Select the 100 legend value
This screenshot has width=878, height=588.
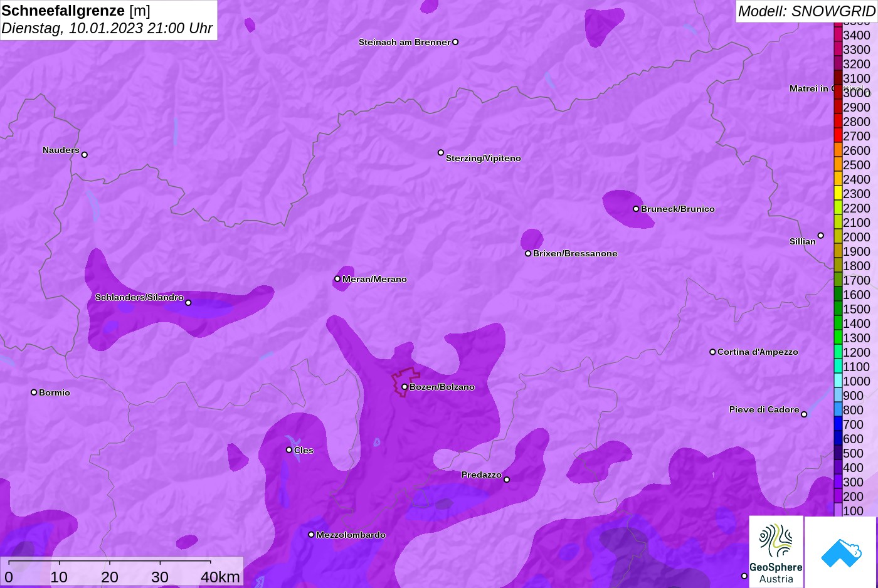(x=854, y=511)
